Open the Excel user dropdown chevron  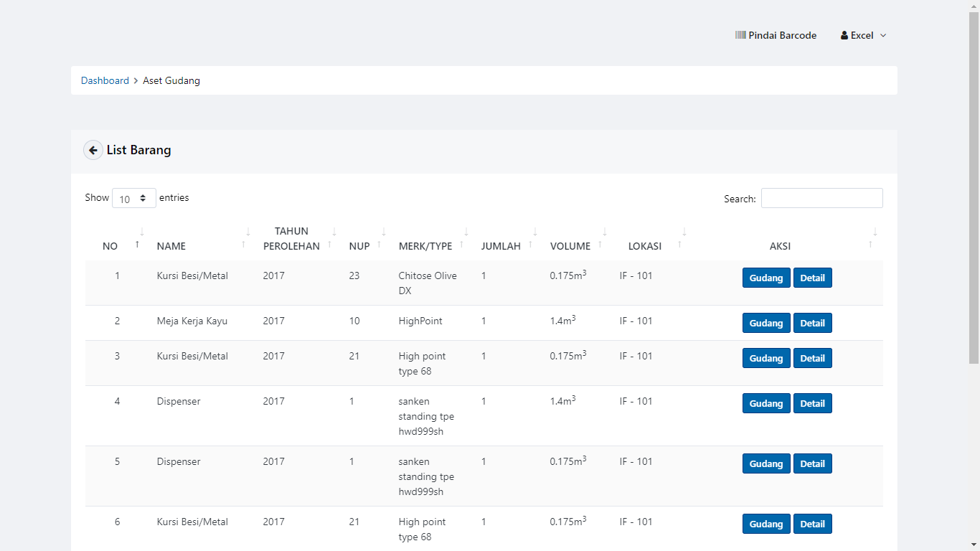(883, 35)
